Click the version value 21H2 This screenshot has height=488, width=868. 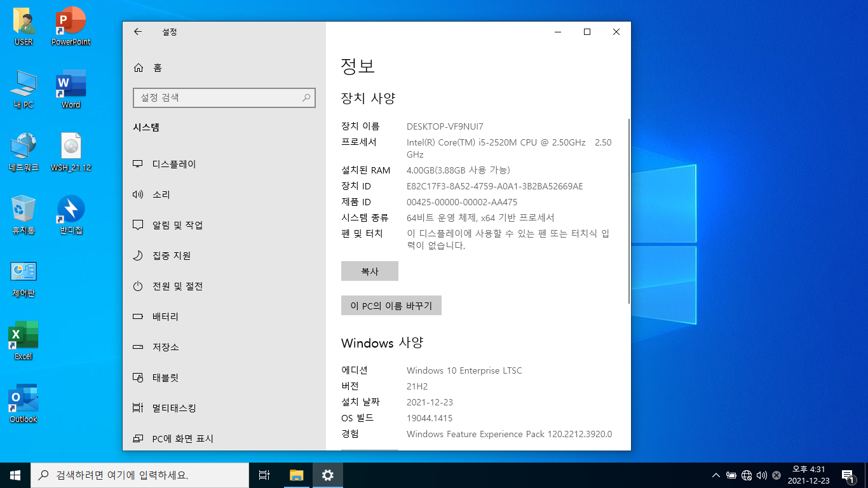pos(417,386)
